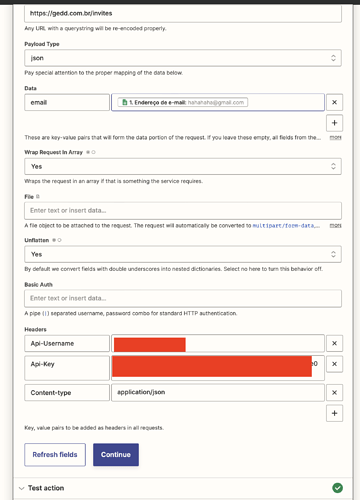Screen dimensions: 360x500
Task: Open the Wrap Request In Array dropdown
Action: tap(183, 166)
